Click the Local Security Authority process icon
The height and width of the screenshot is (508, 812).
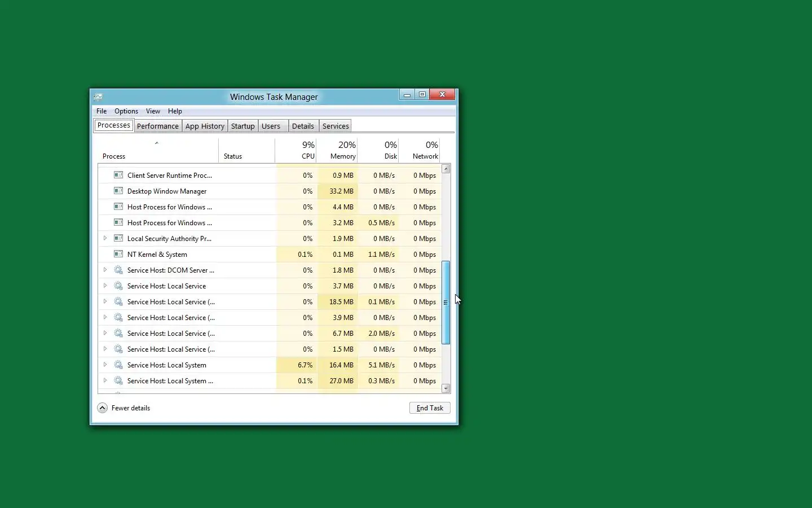tap(118, 238)
